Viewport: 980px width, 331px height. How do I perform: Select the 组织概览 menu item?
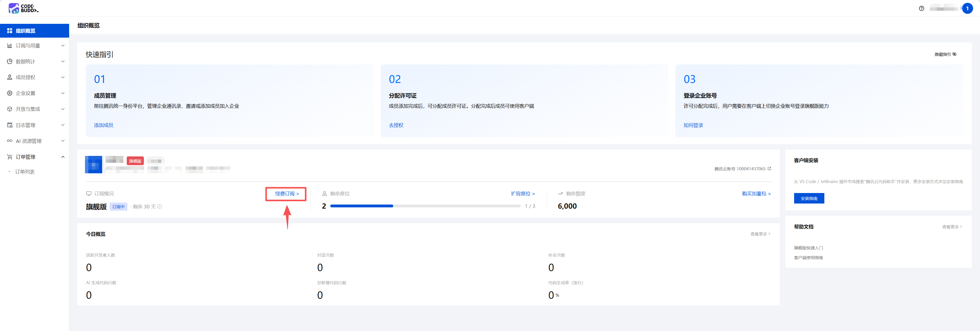26,31
